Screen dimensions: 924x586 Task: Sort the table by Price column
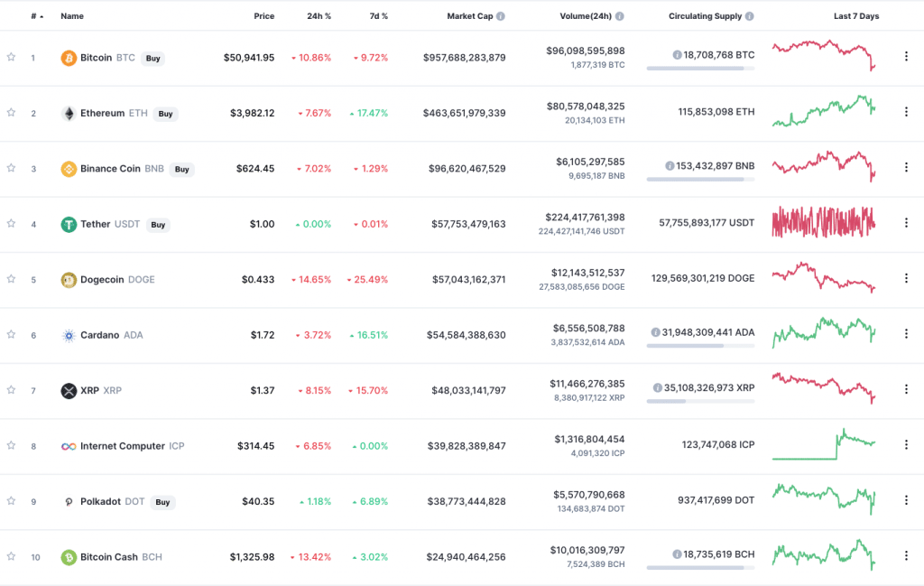point(263,16)
